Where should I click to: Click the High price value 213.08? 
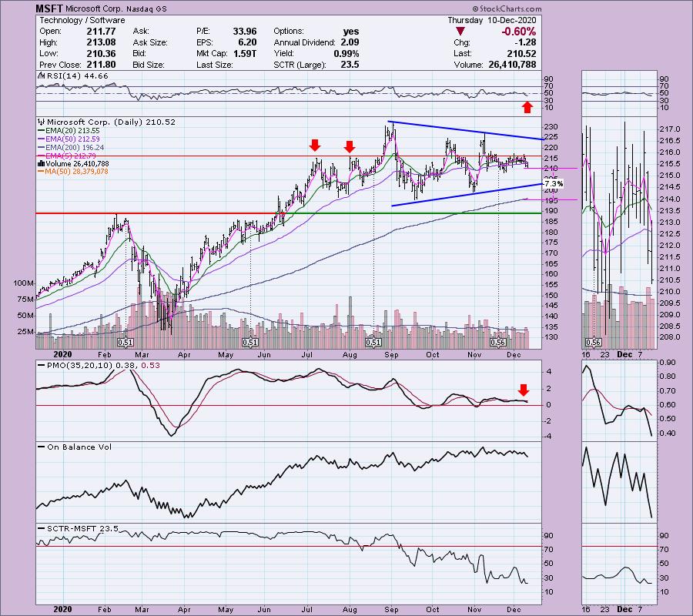click(101, 42)
